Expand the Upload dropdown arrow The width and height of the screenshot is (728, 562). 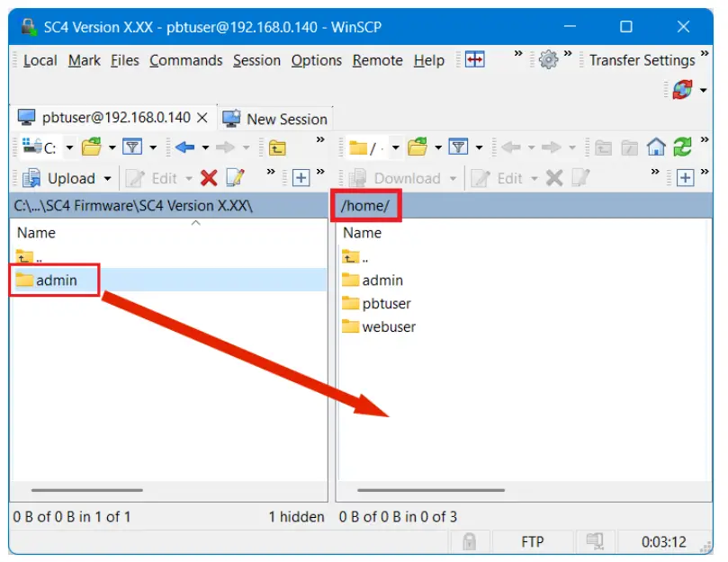(108, 179)
